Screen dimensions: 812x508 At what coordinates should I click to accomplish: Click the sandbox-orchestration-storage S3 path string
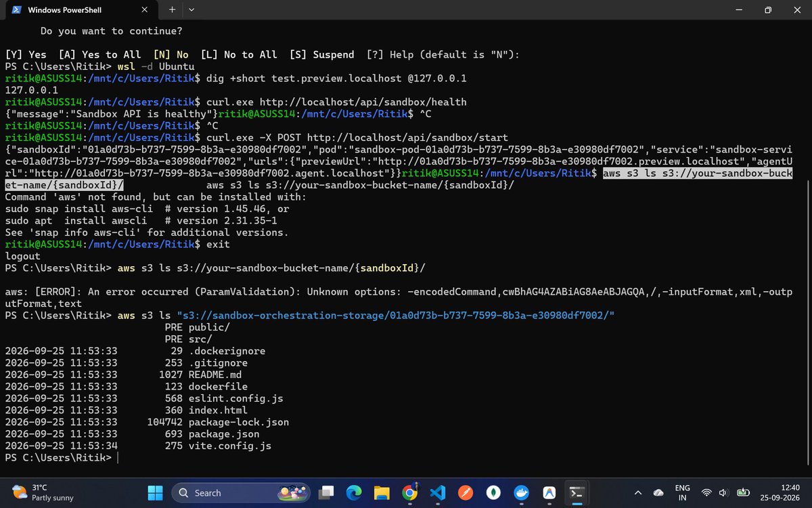(395, 316)
